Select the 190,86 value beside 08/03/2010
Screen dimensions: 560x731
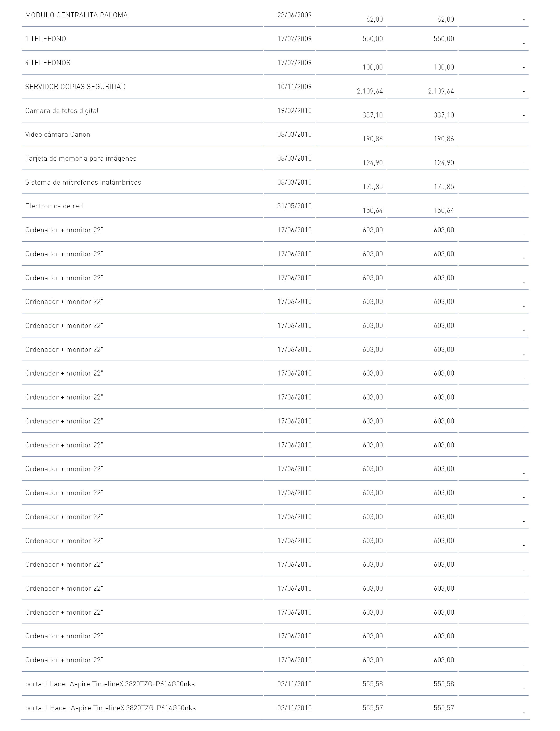(373, 139)
